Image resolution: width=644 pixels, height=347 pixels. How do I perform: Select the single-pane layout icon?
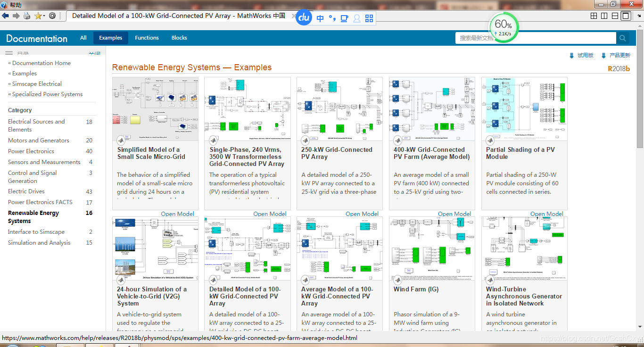pyautogui.click(x=626, y=16)
